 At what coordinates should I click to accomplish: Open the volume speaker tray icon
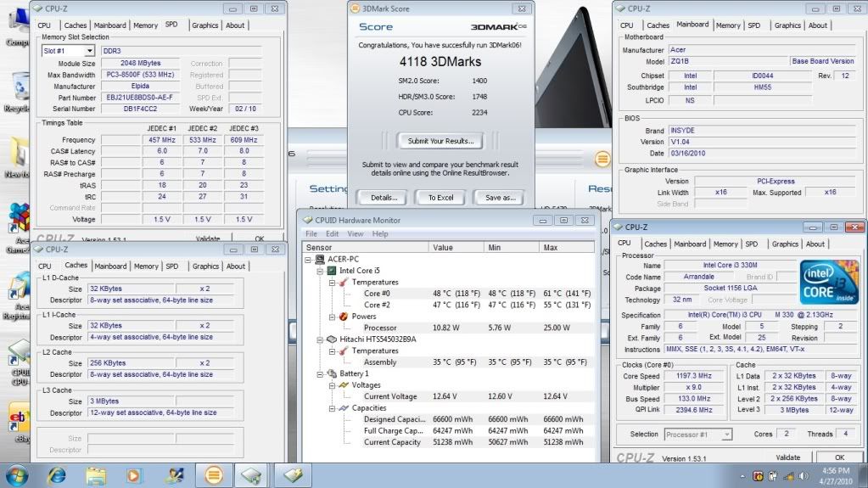[804, 476]
